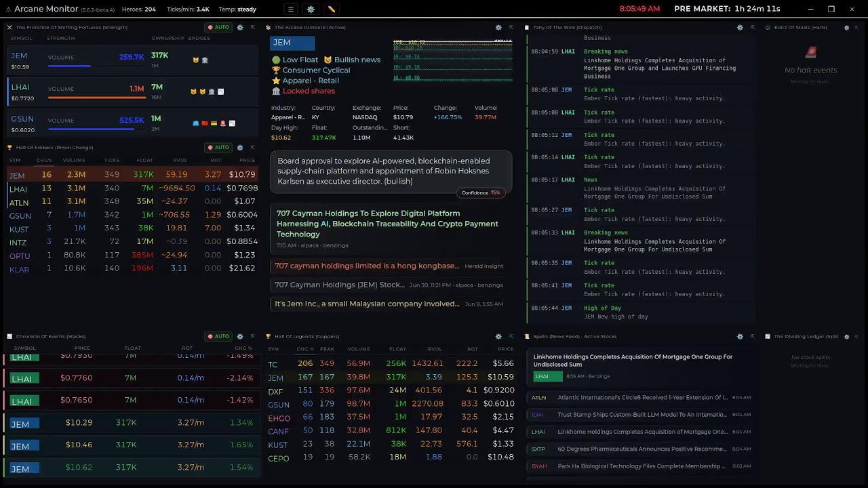Sort Chronicle Of Events by ROT column
Image resolution: width=868 pixels, height=488 pixels.
187,348
